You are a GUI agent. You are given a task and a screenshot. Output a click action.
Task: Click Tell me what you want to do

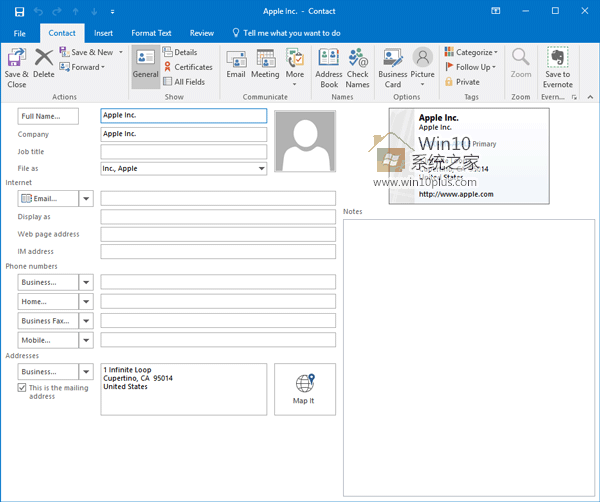[x=287, y=33]
